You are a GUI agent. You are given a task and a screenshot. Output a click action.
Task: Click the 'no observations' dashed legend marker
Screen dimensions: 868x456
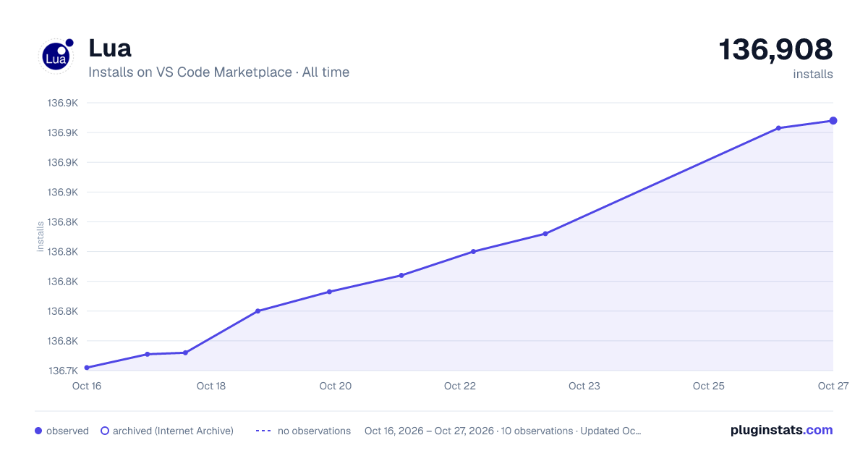[x=263, y=431]
